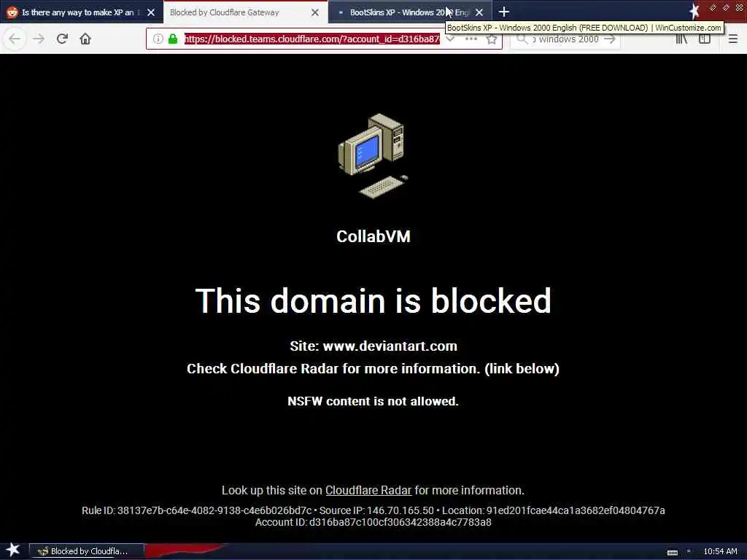747x560 pixels.
Task: Select Blocked by Cloudflare taskbar window button
Action: (x=87, y=551)
